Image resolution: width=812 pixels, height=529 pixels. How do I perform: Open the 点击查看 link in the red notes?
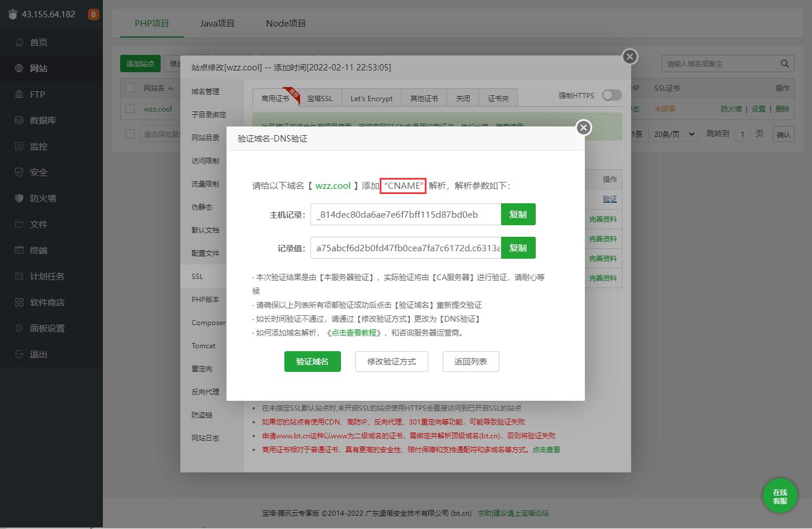546,449
